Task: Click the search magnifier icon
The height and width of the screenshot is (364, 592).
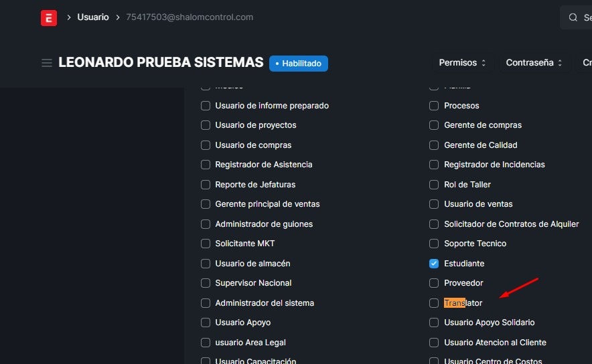Action: click(x=573, y=18)
